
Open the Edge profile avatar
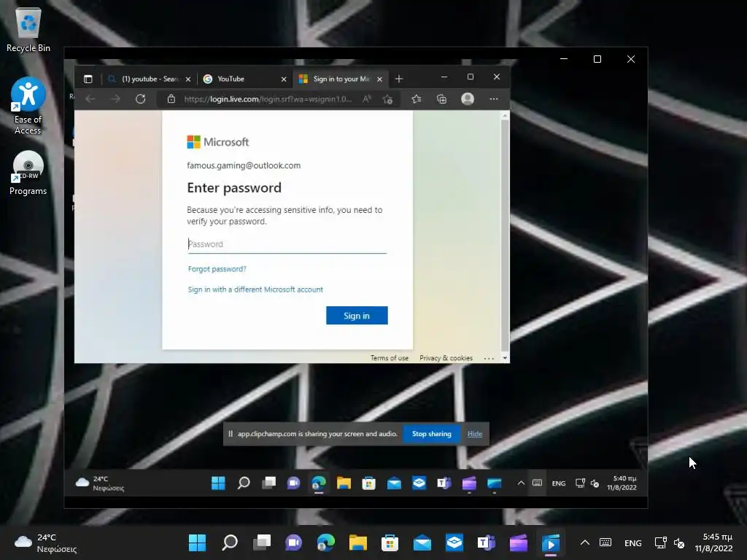pyautogui.click(x=468, y=99)
